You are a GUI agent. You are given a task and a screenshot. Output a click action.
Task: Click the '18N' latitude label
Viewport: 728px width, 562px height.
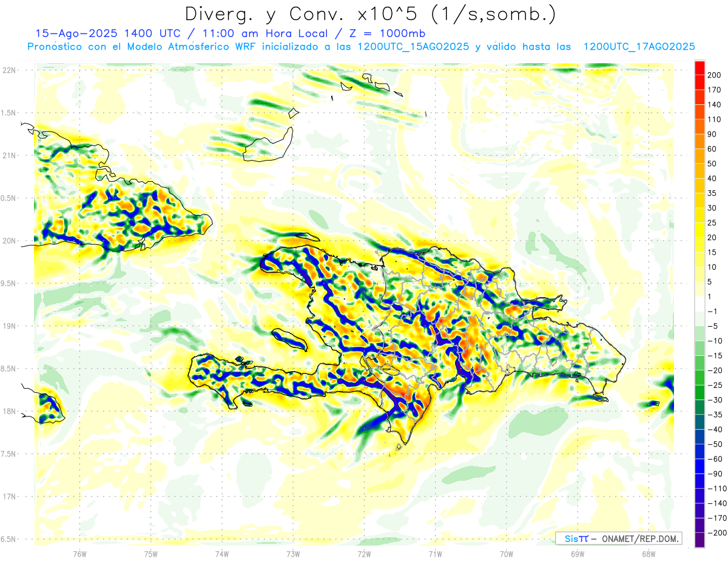8,412
